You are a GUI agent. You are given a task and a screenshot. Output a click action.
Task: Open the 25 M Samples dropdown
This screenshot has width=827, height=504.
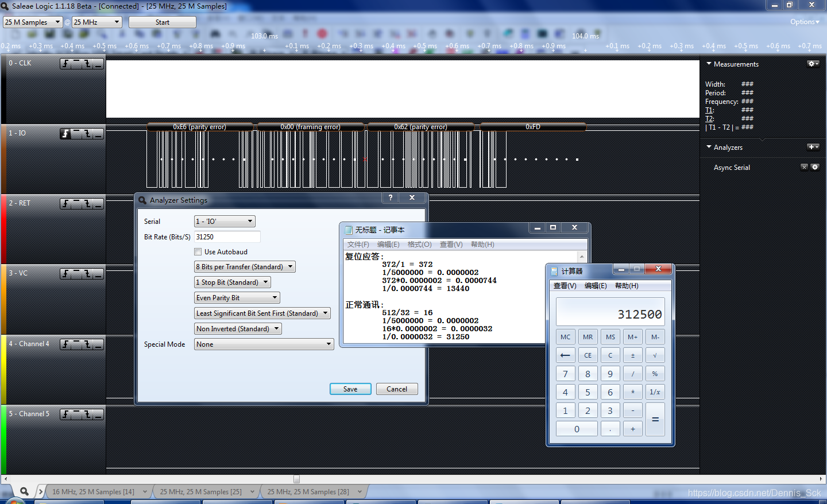(x=33, y=22)
